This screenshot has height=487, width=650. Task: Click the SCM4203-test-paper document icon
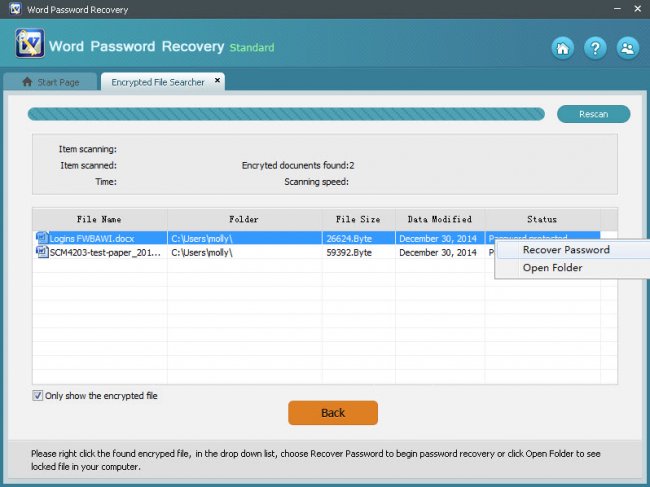coord(42,252)
